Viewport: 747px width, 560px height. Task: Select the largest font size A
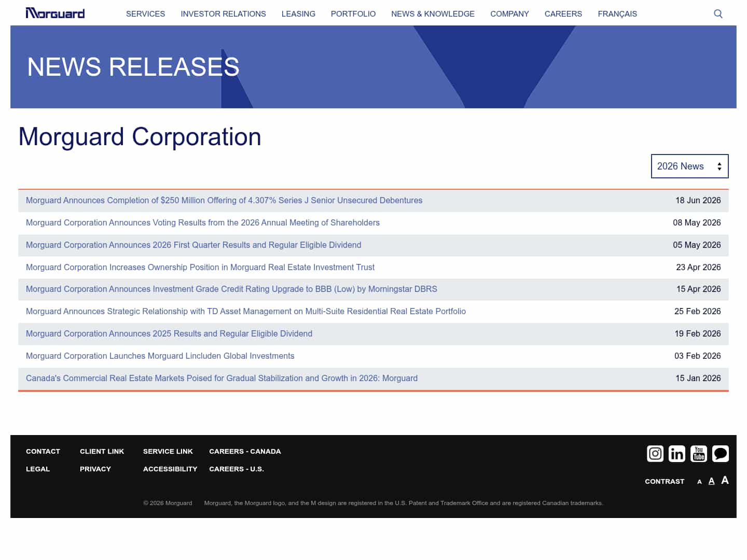click(x=725, y=480)
